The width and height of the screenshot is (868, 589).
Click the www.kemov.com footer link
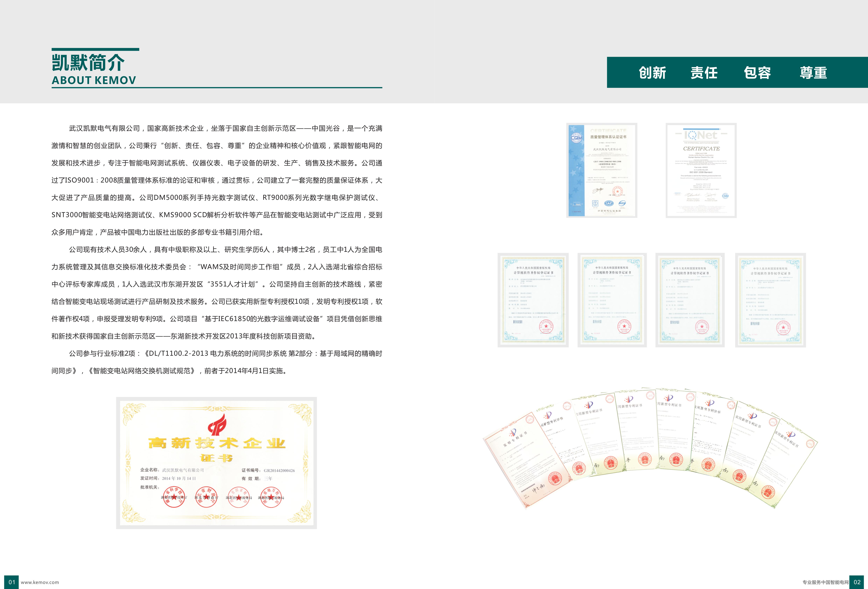pos(40,582)
